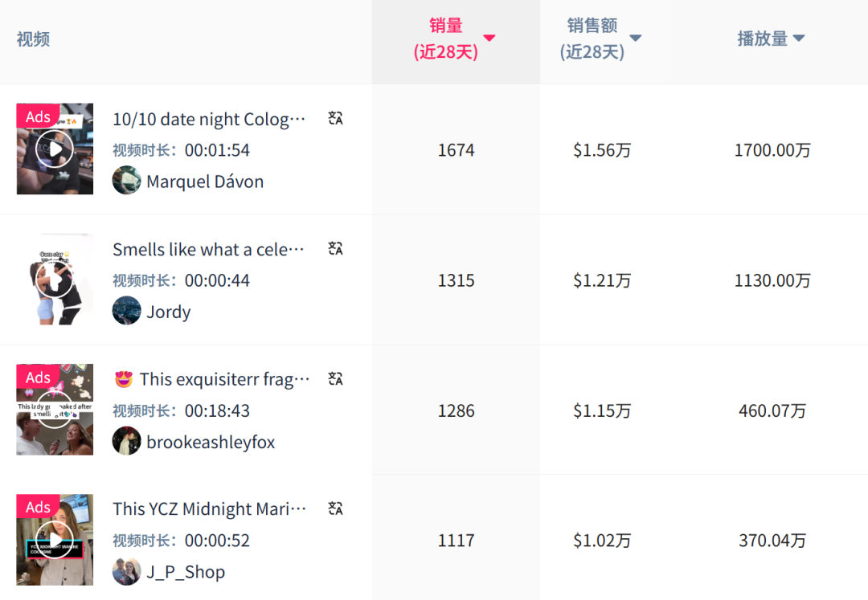The image size is (868, 600).
Task: Open the 播放量 sort dropdown arrow
Action: 798,37
